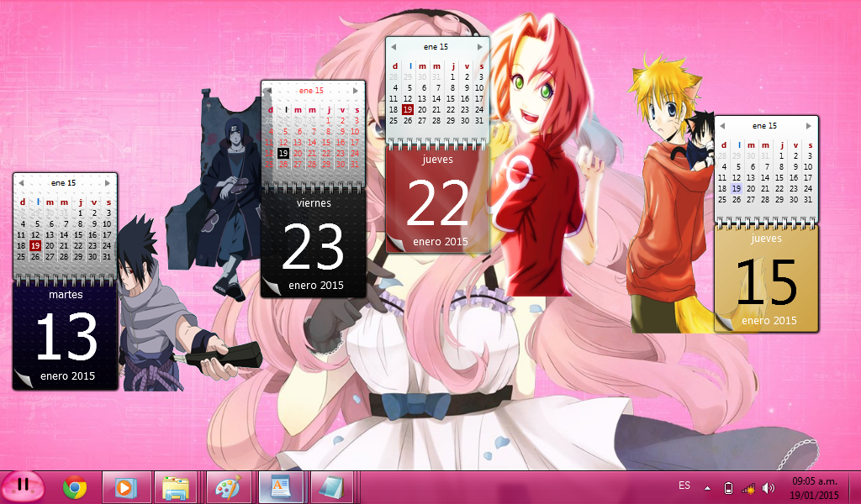The height and width of the screenshot is (504, 861).
Task: Select highlighted 19 in martes 13 calendar
Action: 35,245
